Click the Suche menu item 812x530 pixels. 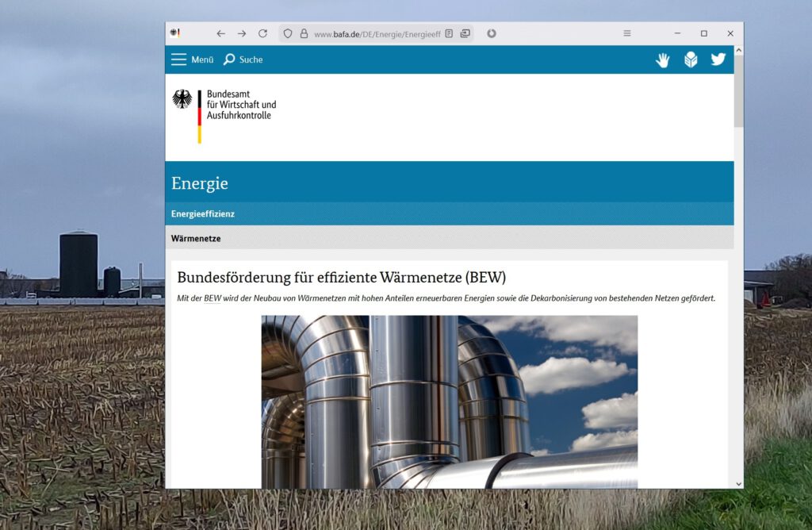[x=250, y=59]
